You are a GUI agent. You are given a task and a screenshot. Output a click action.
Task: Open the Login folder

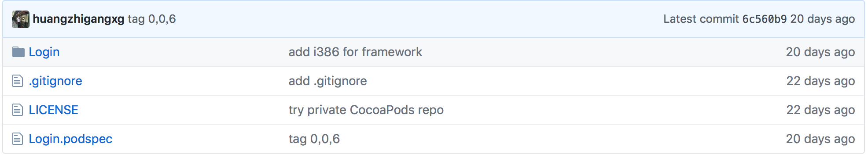coord(44,52)
